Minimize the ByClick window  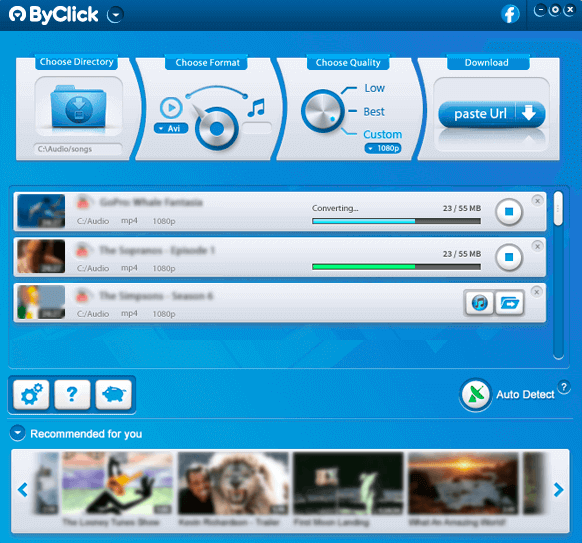pos(540,10)
